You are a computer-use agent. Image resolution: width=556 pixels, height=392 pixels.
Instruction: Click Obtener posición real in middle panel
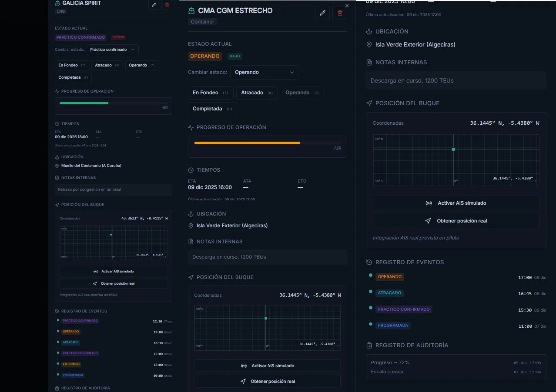click(267, 381)
